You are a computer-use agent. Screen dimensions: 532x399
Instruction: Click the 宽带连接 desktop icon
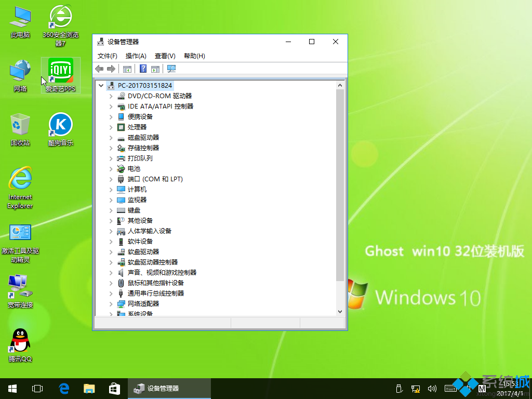point(20,291)
